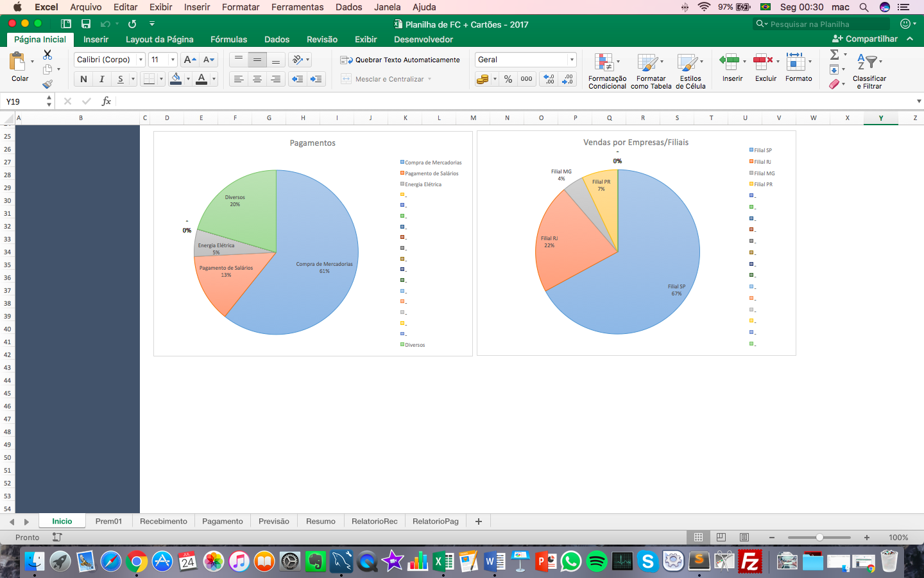
Task: Toggle italic (I) formatting
Action: 101,79
